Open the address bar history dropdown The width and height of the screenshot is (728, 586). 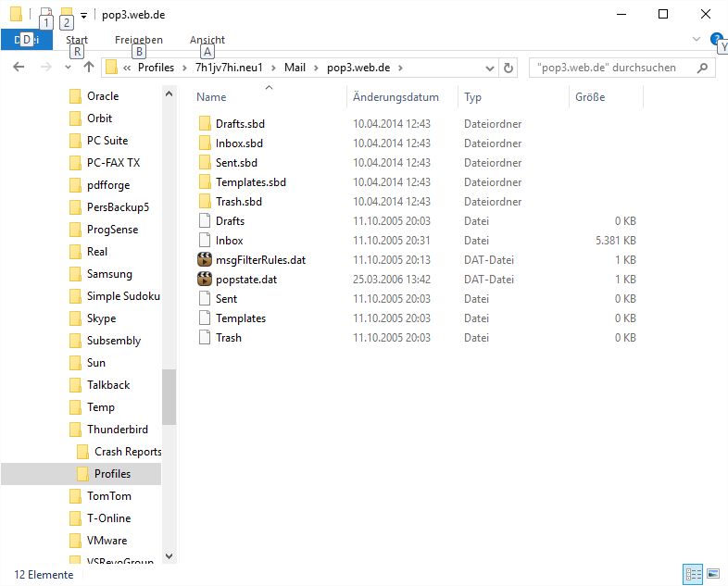coord(489,69)
